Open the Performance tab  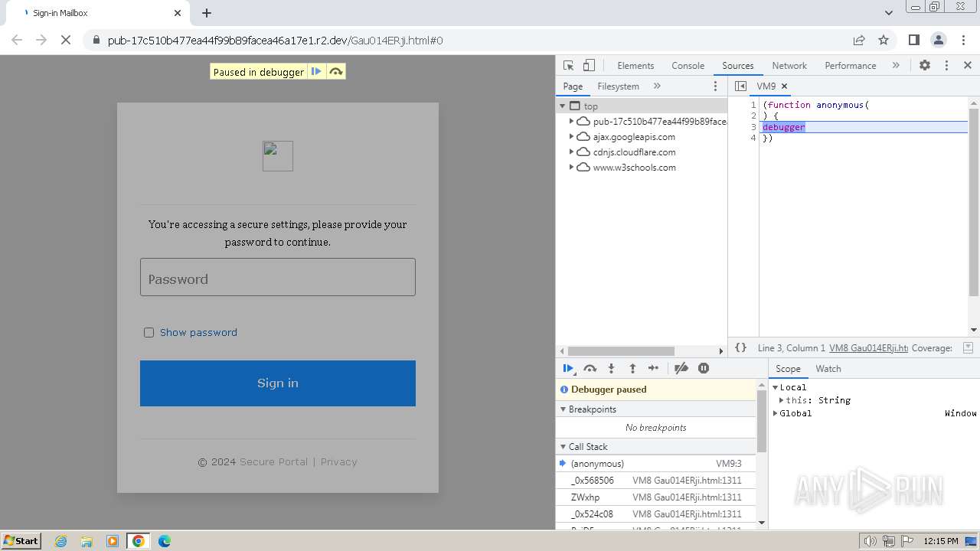coord(850,66)
